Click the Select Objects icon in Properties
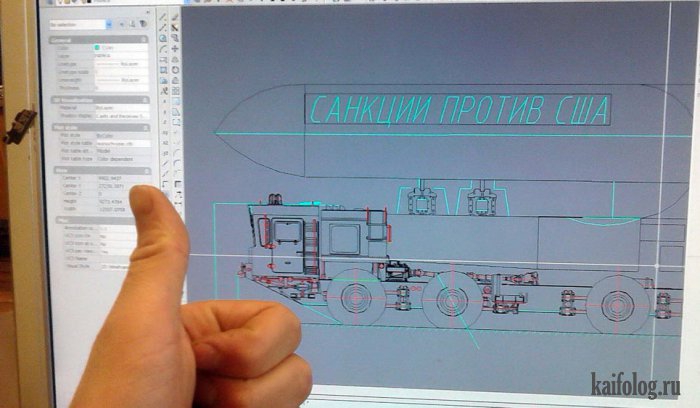 click(x=133, y=24)
